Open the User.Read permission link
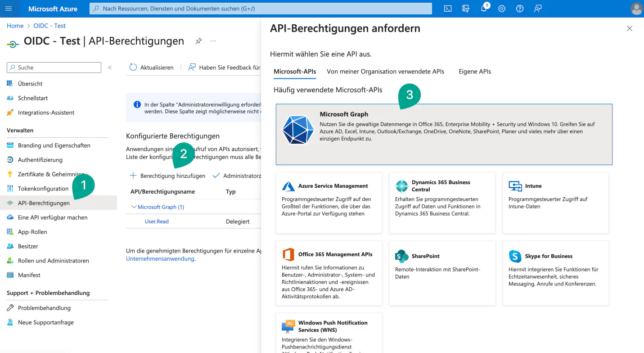 pyautogui.click(x=157, y=222)
